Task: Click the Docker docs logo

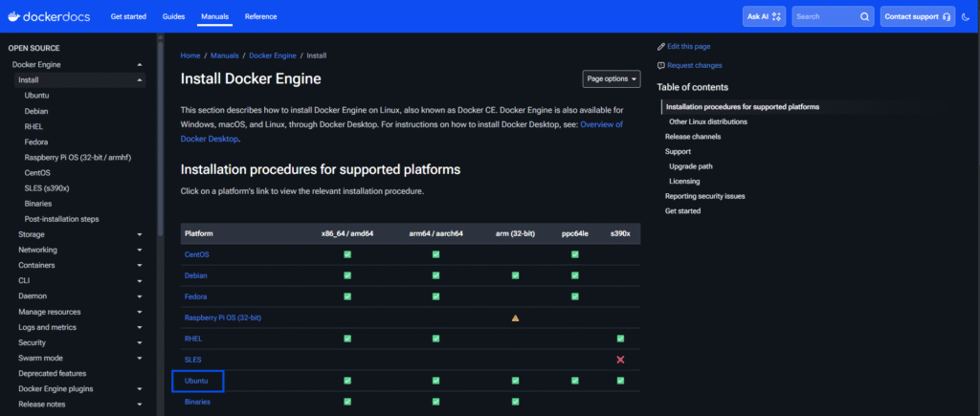Action: click(49, 16)
